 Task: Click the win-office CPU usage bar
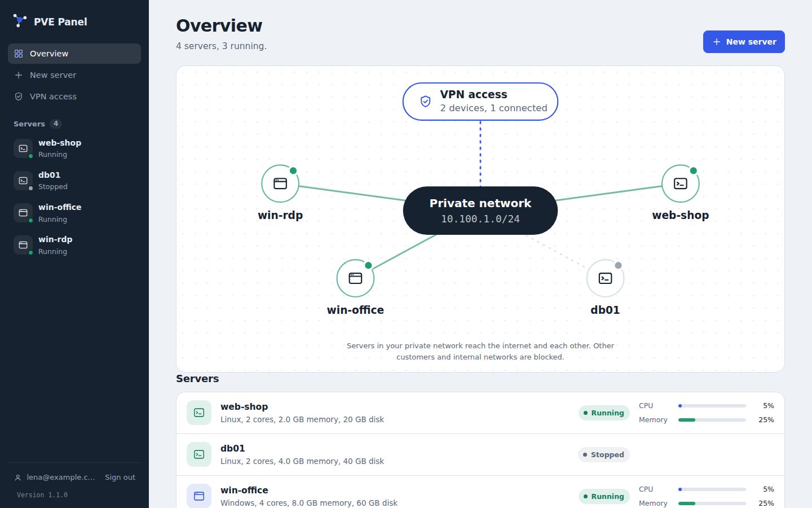click(x=712, y=489)
